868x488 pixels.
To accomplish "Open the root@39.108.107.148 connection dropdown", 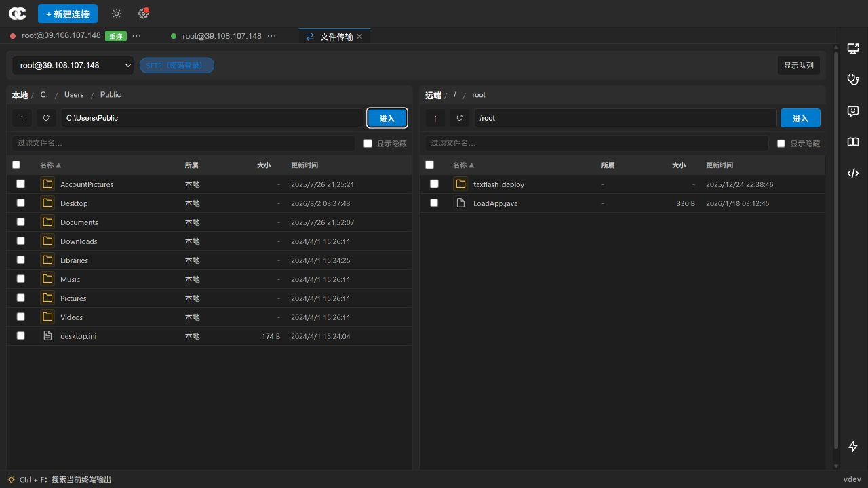I will (x=73, y=66).
